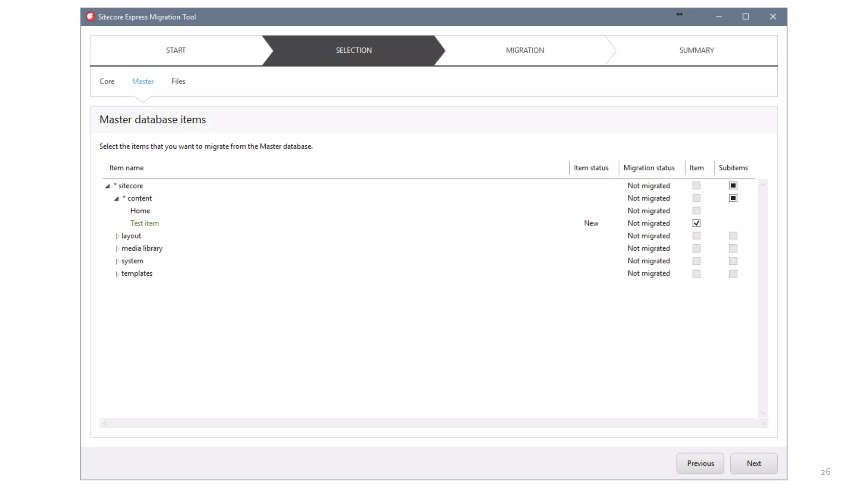Expand the templates tree node
The width and height of the screenshot is (868, 488).
(x=117, y=274)
